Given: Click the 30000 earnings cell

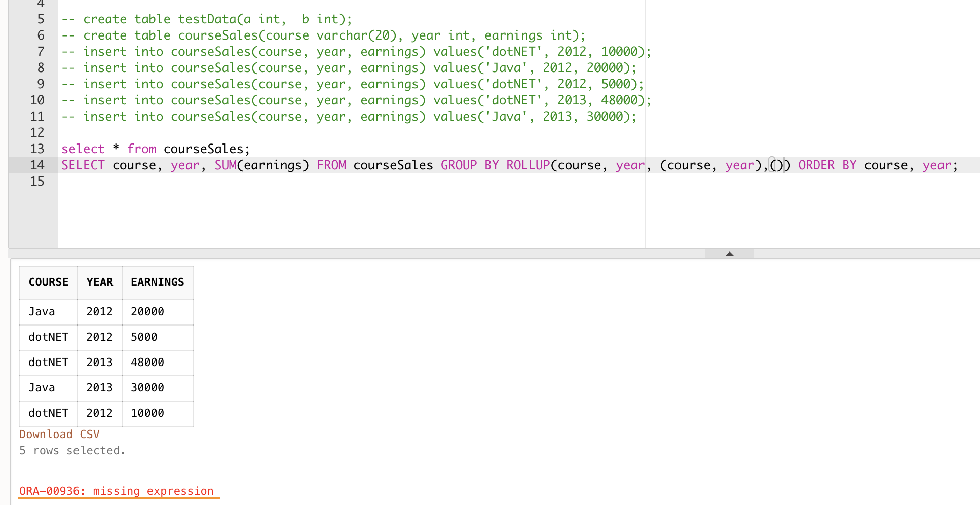Looking at the screenshot, I should click(158, 388).
